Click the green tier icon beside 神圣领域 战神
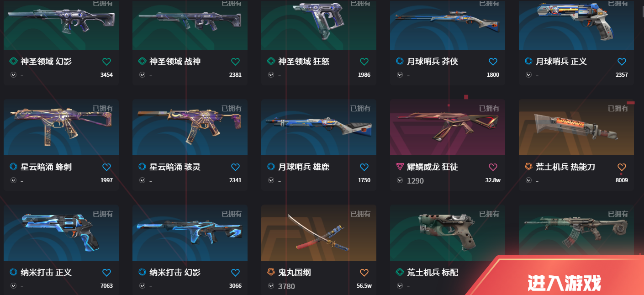 (142, 61)
